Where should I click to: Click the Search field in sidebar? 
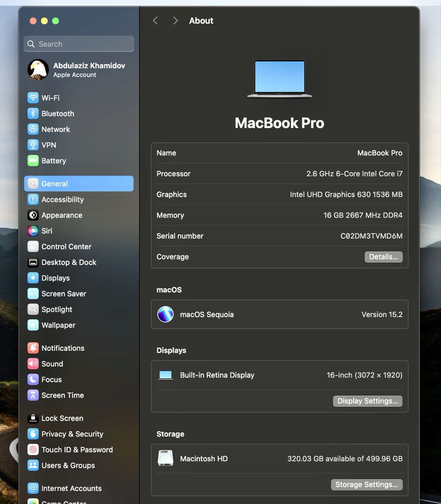pyautogui.click(x=79, y=44)
